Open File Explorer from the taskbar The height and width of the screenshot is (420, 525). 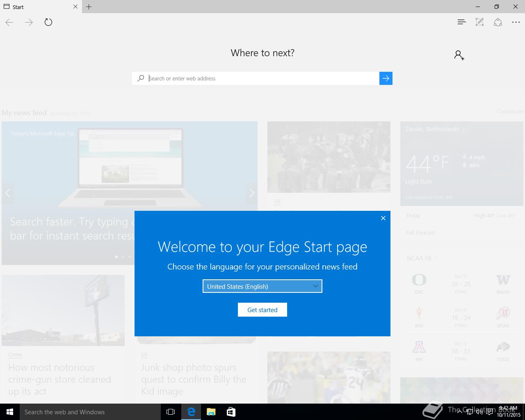click(x=211, y=412)
